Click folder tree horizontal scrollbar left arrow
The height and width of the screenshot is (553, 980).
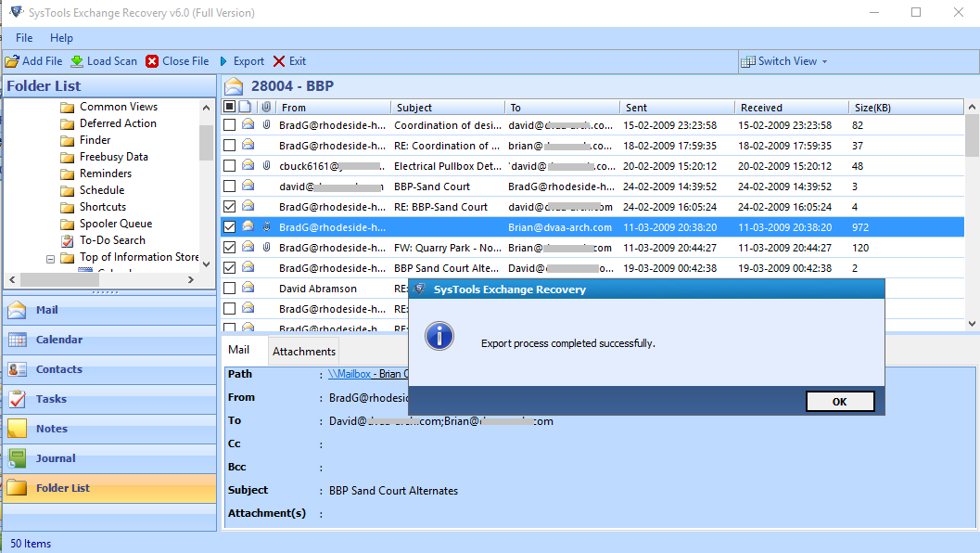point(12,279)
